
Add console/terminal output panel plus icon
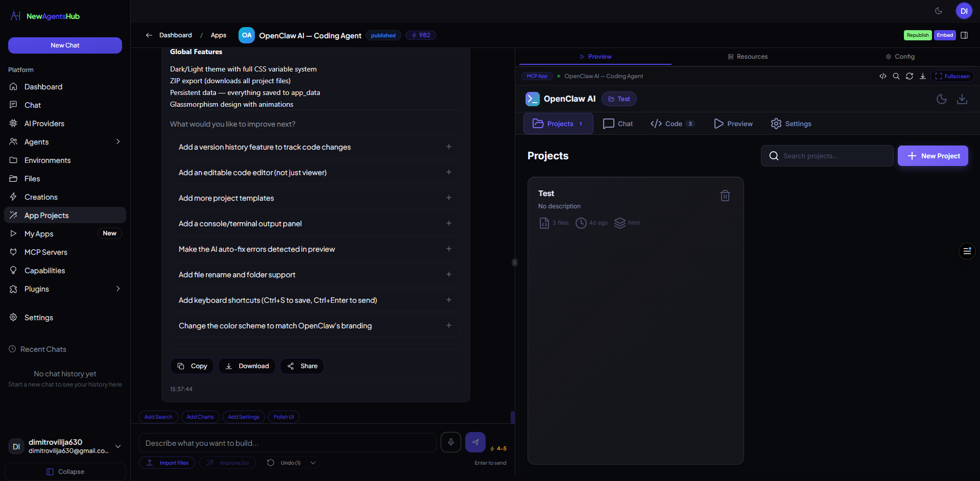coord(449,223)
